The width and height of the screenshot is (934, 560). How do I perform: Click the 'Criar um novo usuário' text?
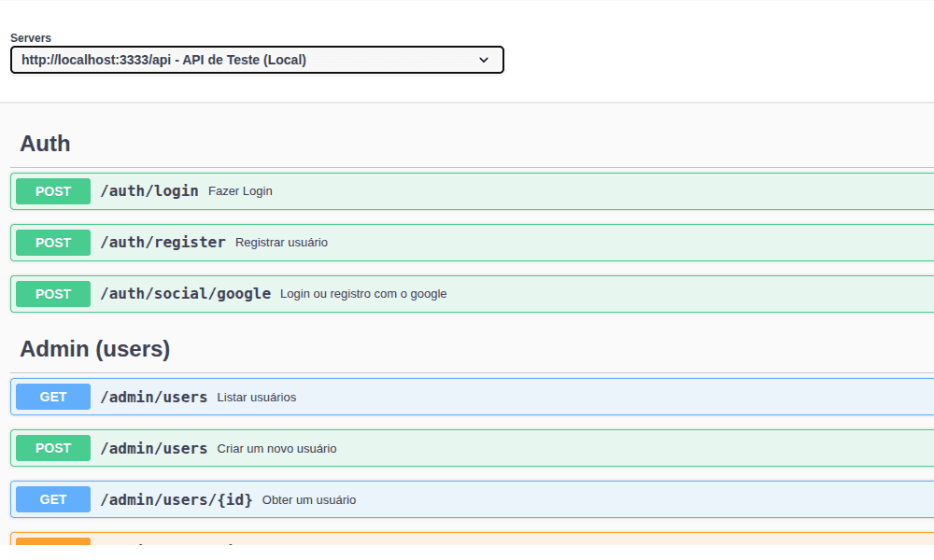tap(276, 449)
